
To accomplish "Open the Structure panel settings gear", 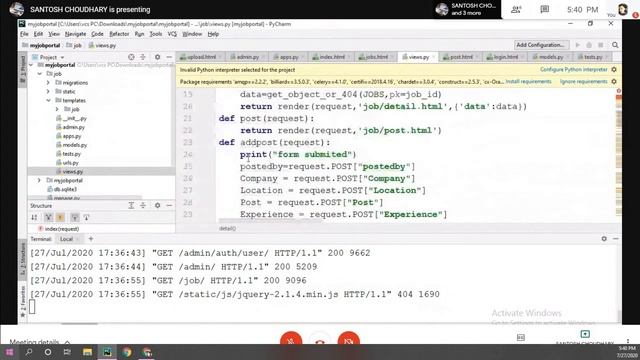I will [158, 205].
